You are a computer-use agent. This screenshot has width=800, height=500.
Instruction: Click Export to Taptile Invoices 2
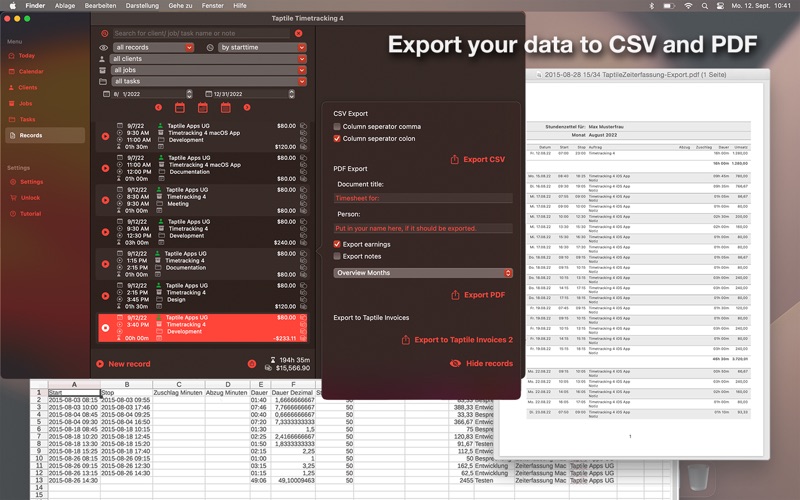tap(463, 340)
